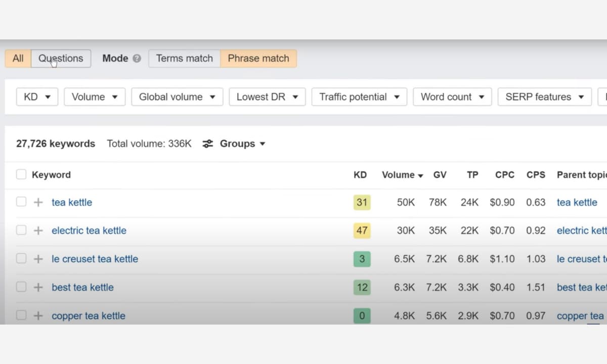607x364 pixels.
Task: Open the Volume filter dropdown
Action: [x=95, y=97]
